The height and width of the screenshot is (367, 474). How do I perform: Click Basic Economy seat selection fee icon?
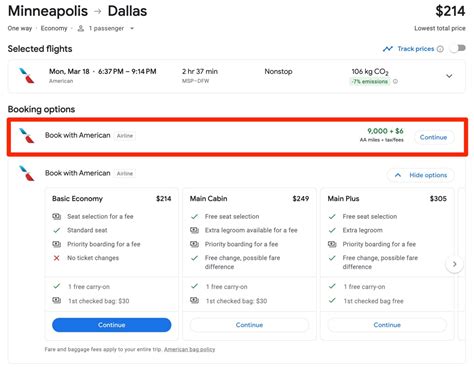(x=57, y=217)
